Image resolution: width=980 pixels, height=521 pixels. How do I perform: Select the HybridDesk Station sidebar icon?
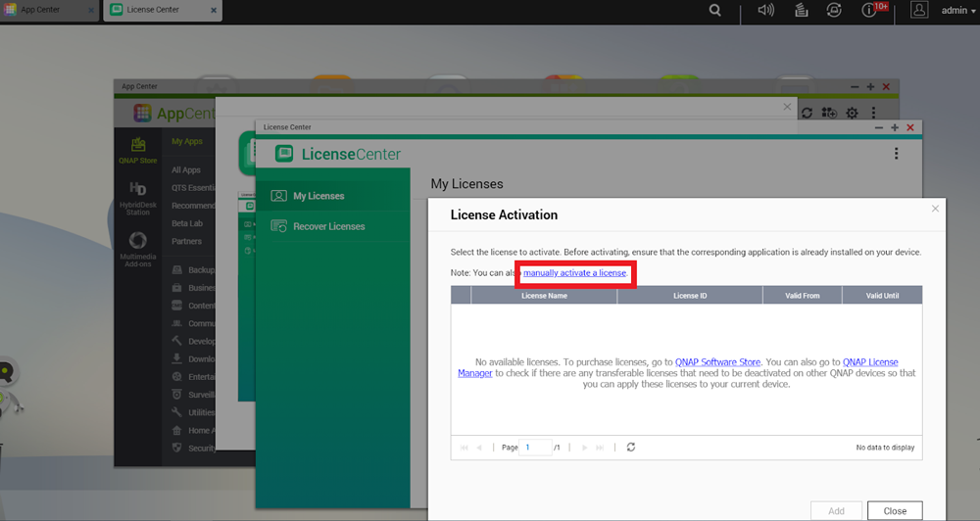click(x=137, y=196)
